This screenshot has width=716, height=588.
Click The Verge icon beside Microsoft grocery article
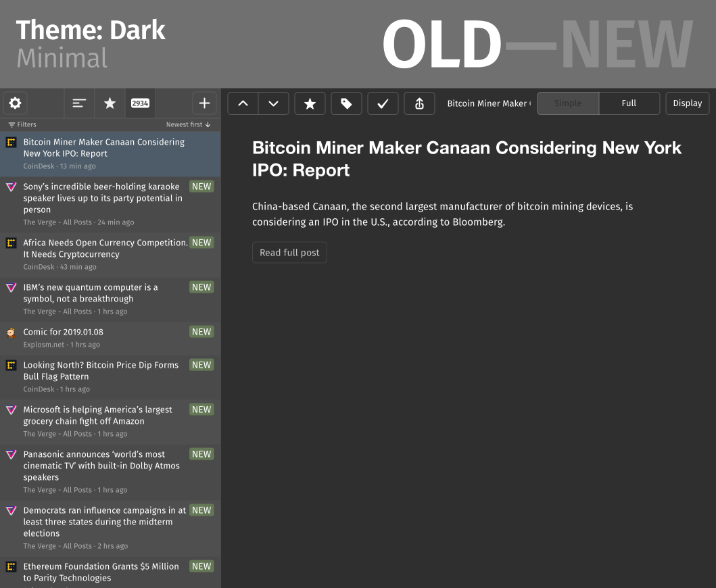point(11,410)
